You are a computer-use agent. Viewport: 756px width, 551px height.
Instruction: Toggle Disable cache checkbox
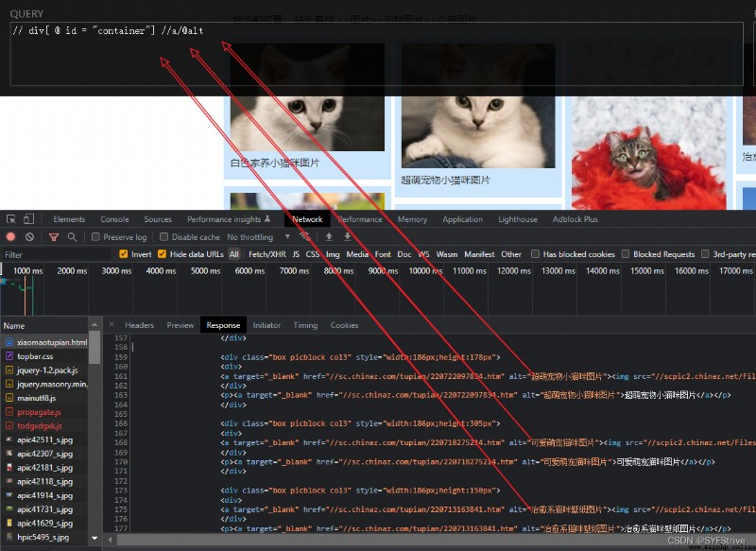click(x=163, y=236)
